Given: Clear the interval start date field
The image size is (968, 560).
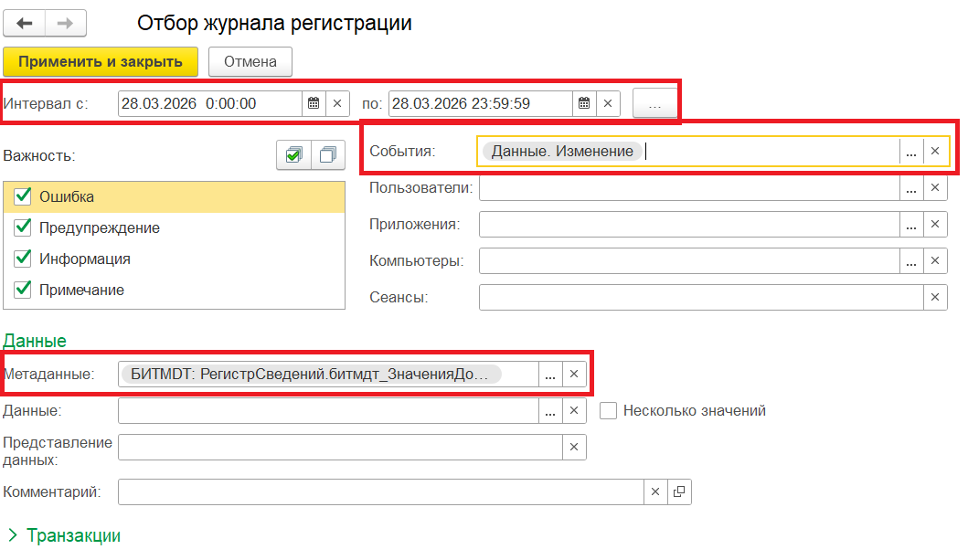Looking at the screenshot, I should 337,103.
